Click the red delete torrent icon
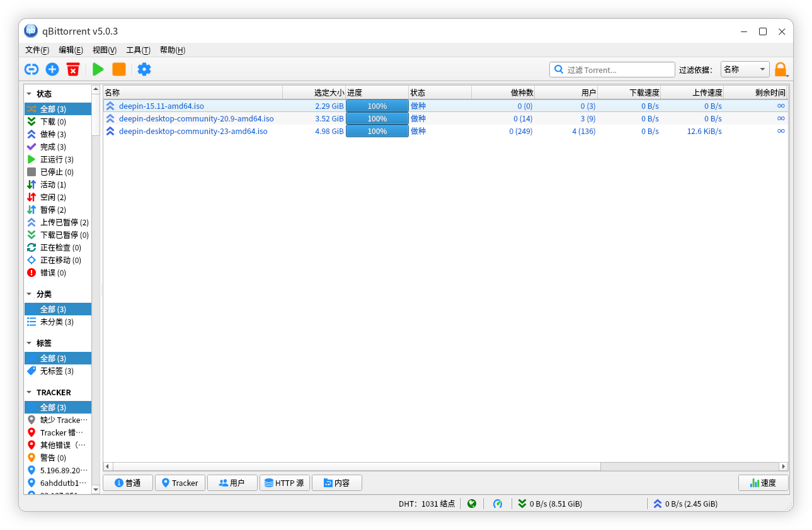This screenshot has width=812, height=530. coord(73,69)
